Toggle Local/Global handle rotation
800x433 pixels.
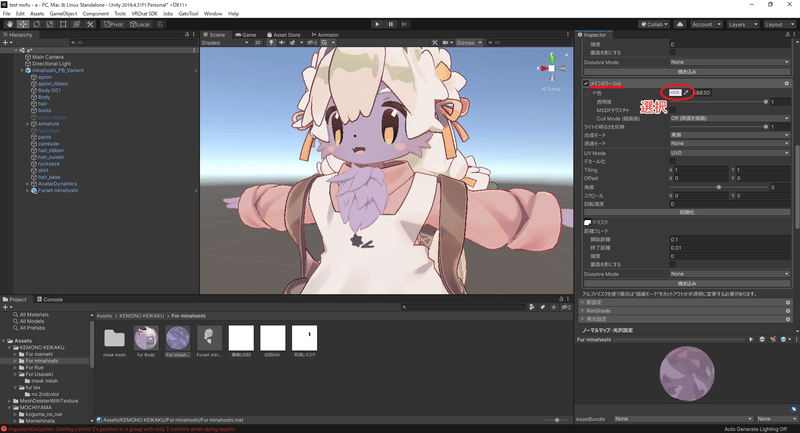[140, 24]
